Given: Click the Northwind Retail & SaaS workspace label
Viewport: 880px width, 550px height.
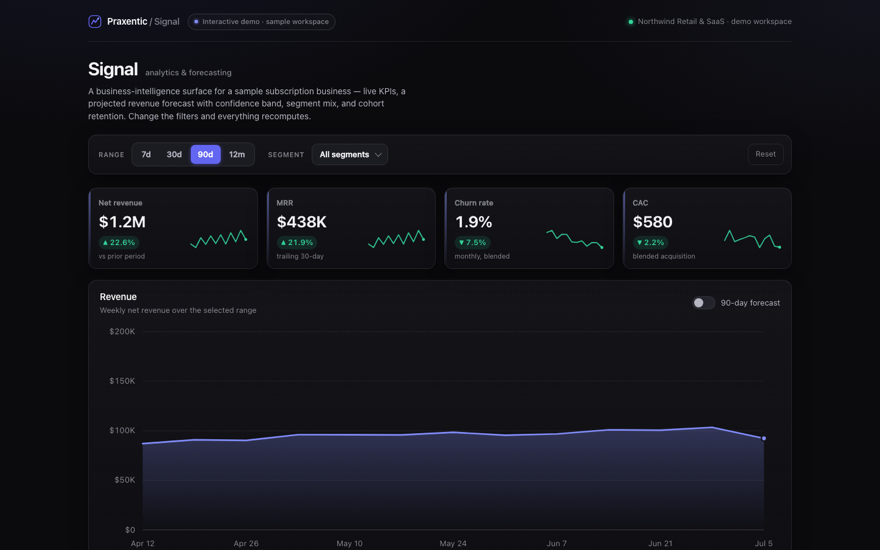Looking at the screenshot, I should coord(714,21).
